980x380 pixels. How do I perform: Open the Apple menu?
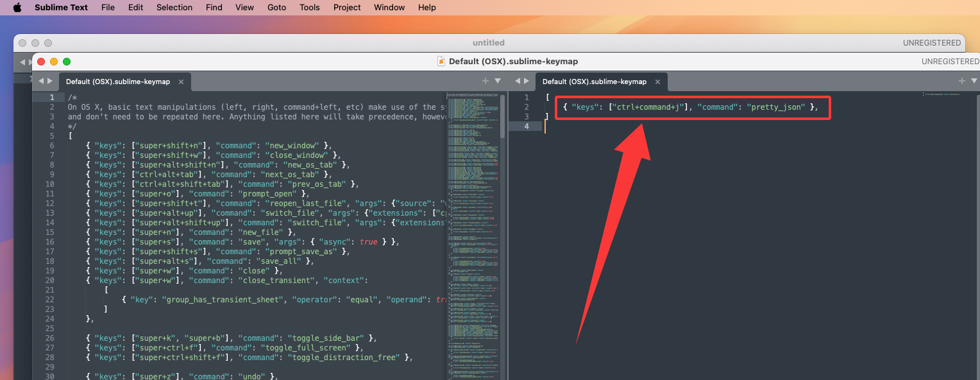17,8
